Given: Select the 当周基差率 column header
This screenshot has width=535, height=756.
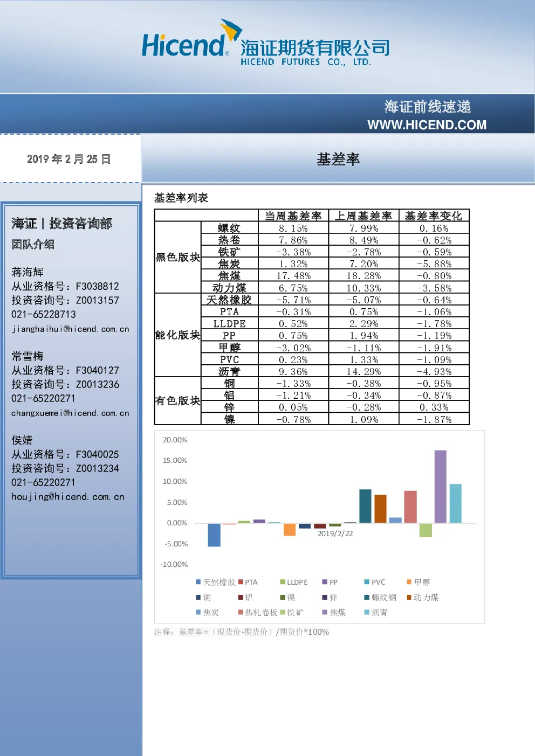Looking at the screenshot, I should tap(293, 216).
